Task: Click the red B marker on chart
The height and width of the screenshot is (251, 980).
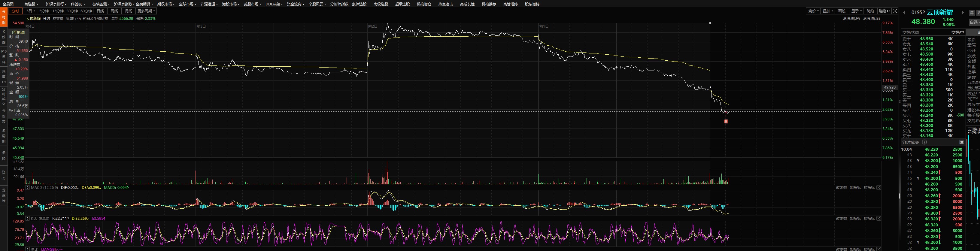Action: (726, 122)
